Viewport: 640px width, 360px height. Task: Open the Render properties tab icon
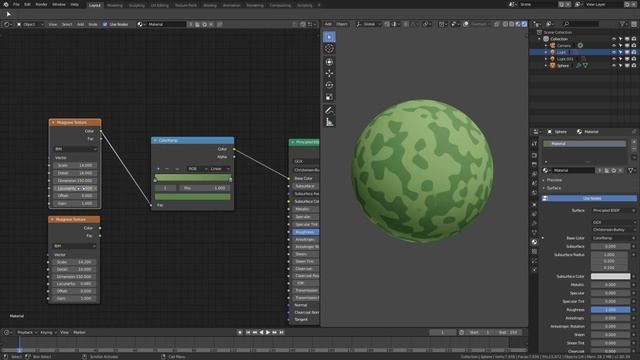click(534, 156)
